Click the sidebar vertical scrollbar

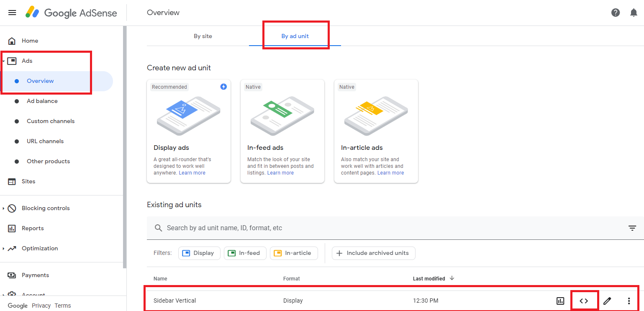(x=125, y=147)
